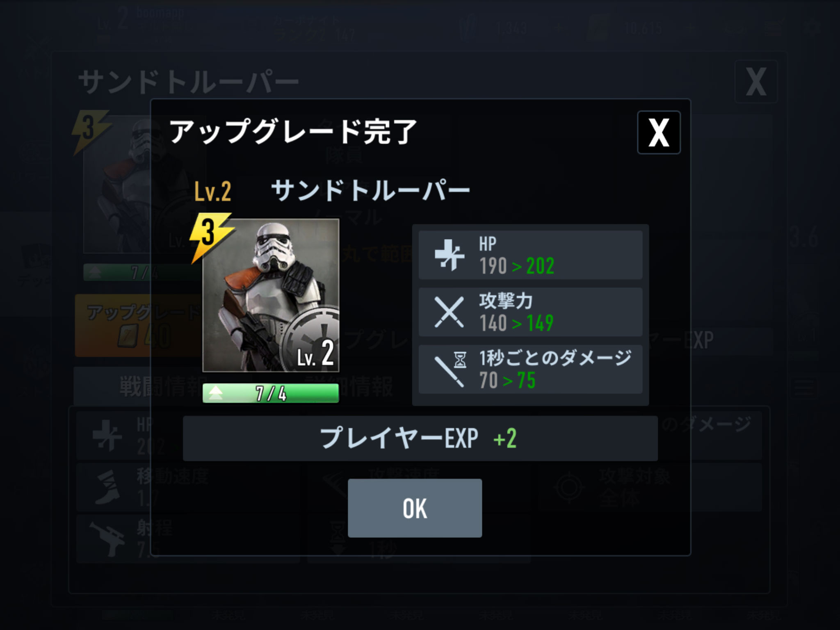Tap the 1秒ごとのダメージ 70 > 75 row
The image size is (840, 630).
[530, 369]
